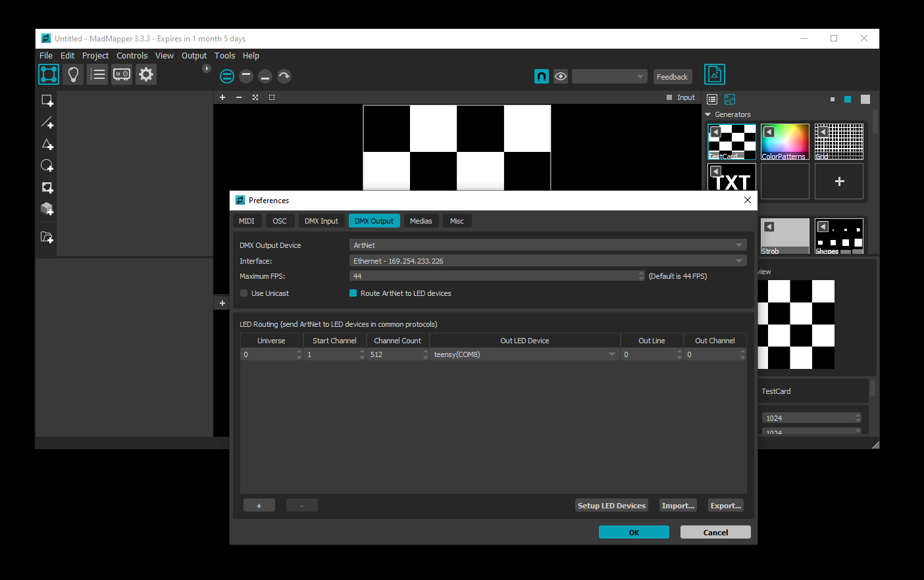Viewport: 924px width, 580px height.
Task: Zoom in on the input view
Action: pos(222,97)
